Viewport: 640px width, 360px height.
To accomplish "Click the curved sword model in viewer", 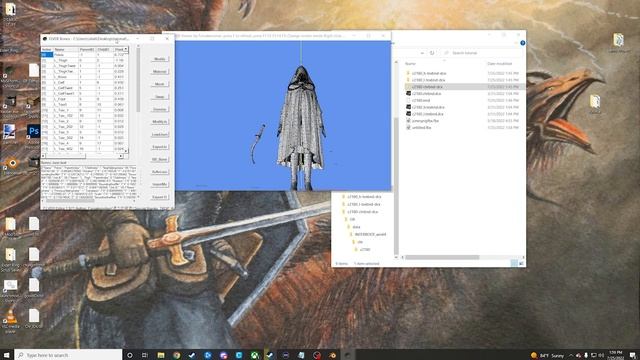I will 257,144.
